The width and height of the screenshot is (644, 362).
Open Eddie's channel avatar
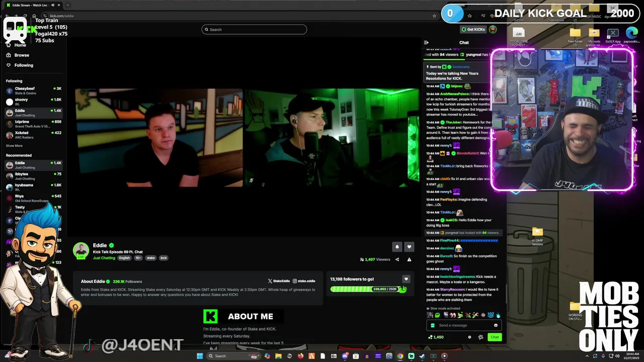click(81, 250)
